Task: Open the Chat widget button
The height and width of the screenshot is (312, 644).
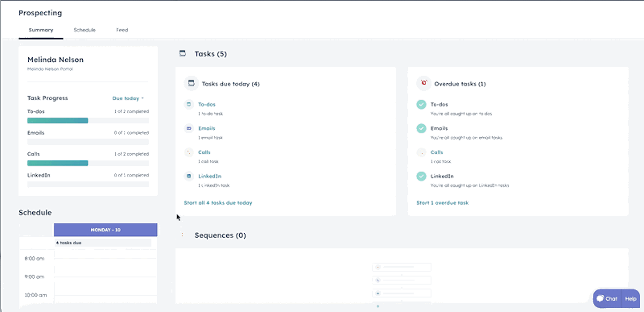Action: click(607, 299)
